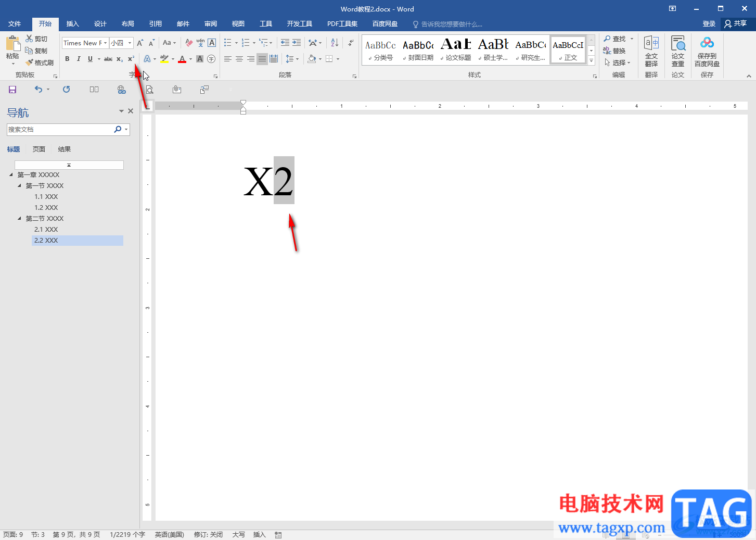Switch to the 页面 Pages navigation tab
The height and width of the screenshot is (540, 756).
coord(39,149)
